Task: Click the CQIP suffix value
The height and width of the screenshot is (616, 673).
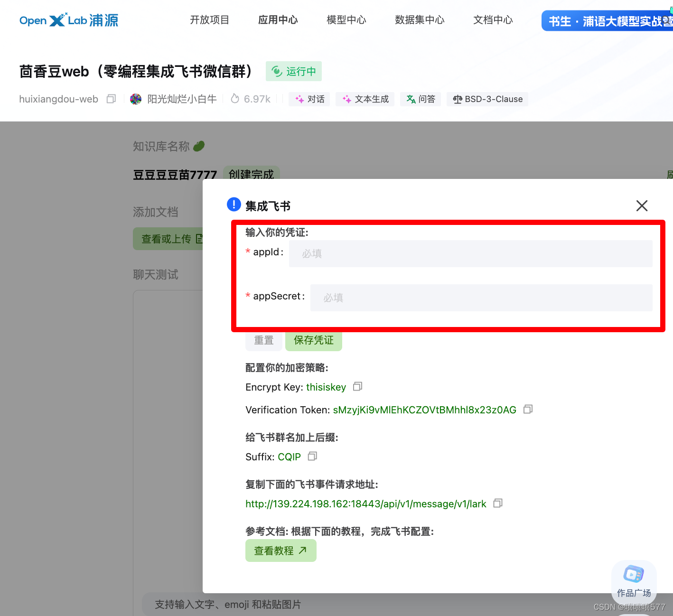Action: [x=289, y=457]
